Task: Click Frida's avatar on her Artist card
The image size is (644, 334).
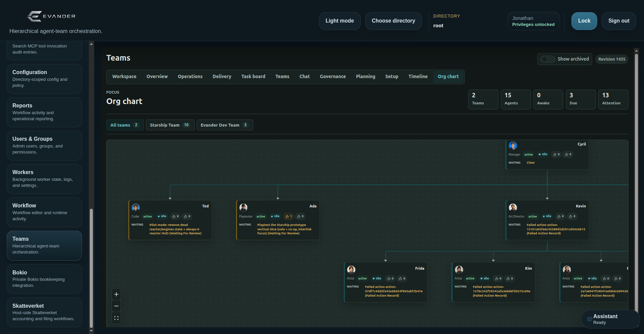Action: [x=351, y=270]
